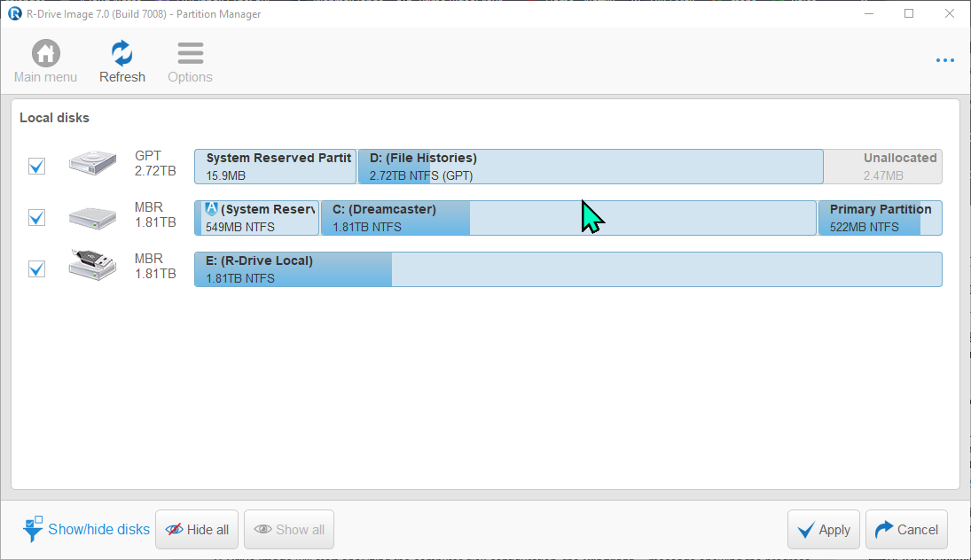Uncheck the GPT 2.72TB disk checkbox
Image resolution: width=971 pixels, height=560 pixels.
pyautogui.click(x=36, y=166)
